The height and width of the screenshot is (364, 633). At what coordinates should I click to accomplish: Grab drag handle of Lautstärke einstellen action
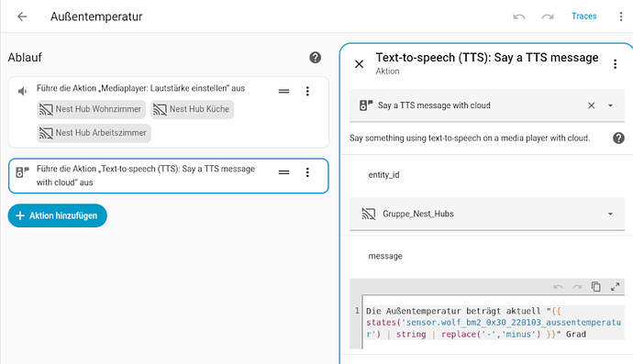(x=283, y=92)
